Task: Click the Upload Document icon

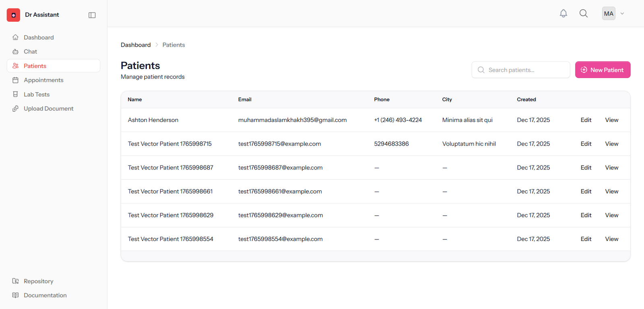Action: [x=15, y=109]
